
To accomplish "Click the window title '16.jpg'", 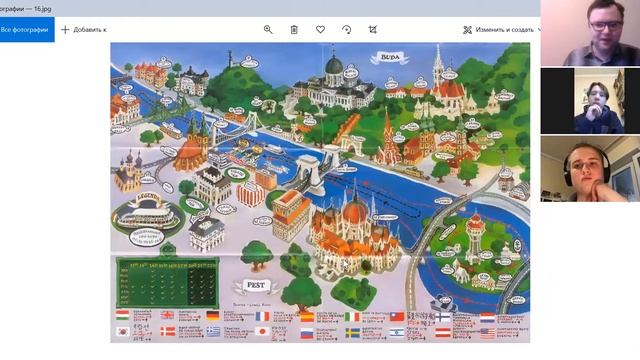I will [41, 9].
